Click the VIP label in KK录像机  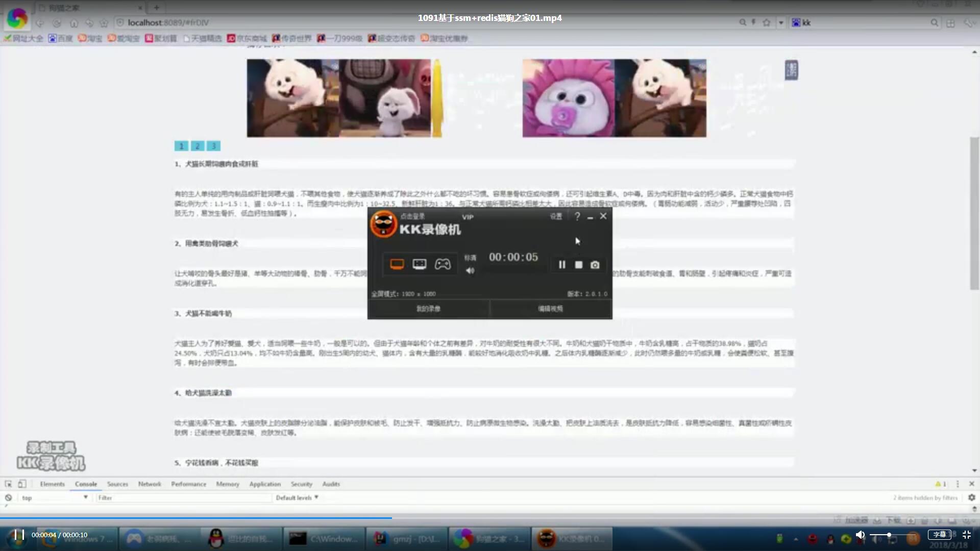pos(468,217)
